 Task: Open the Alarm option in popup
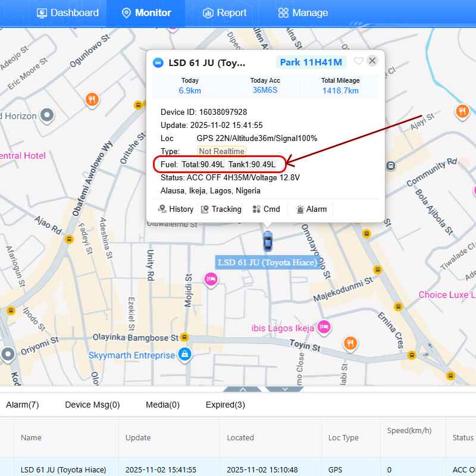[311, 209]
